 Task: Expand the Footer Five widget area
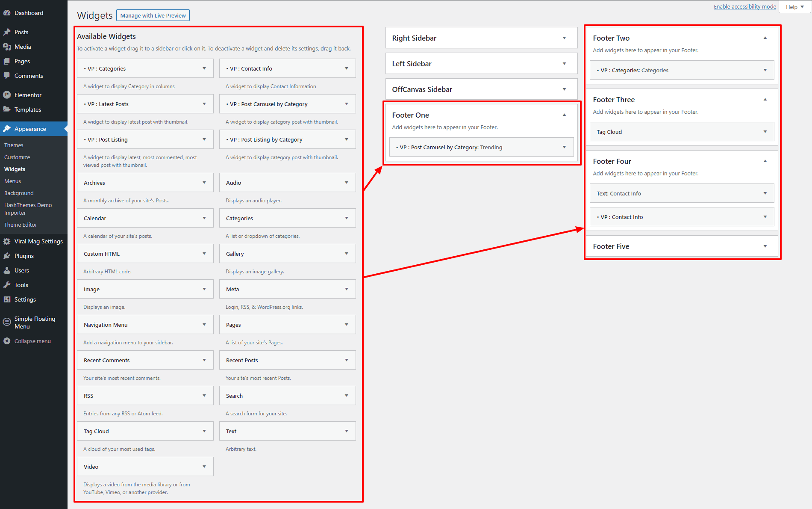(765, 246)
